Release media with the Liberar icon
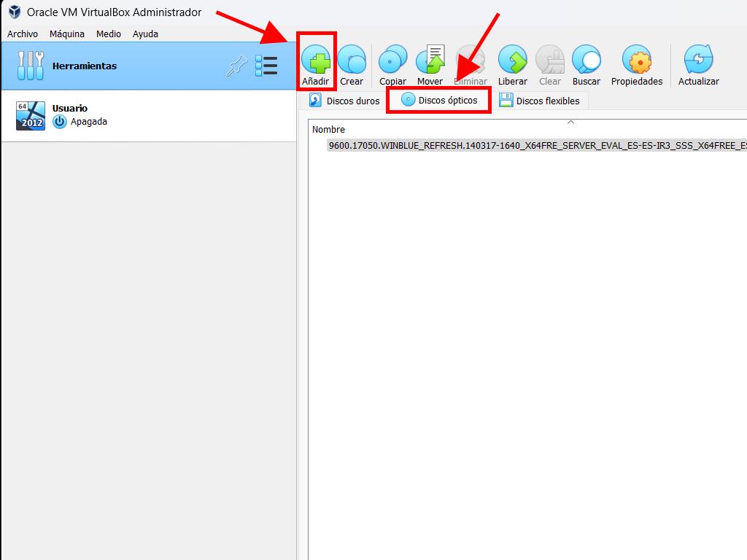 [513, 60]
